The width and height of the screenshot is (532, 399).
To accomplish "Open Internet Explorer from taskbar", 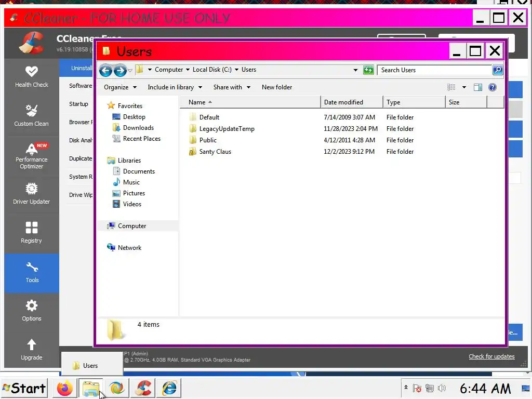I will pyautogui.click(x=169, y=388).
